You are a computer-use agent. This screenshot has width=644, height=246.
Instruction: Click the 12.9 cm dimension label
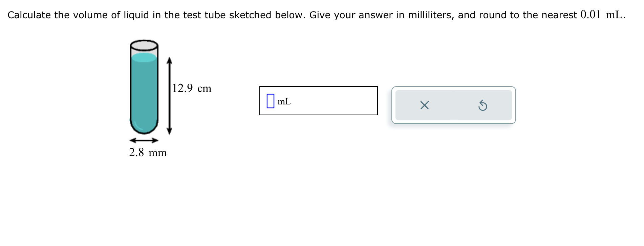191,88
